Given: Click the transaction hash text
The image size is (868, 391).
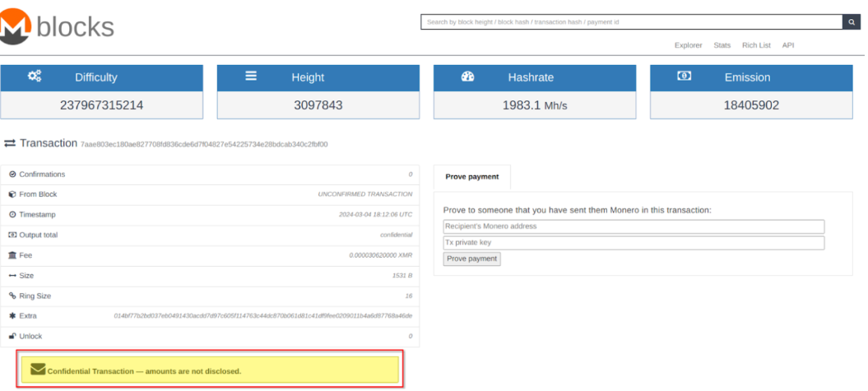Looking at the screenshot, I should pos(204,144).
